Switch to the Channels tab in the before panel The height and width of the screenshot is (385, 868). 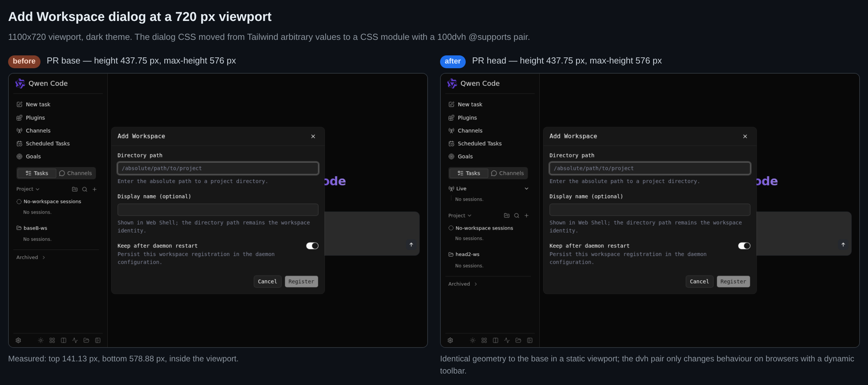point(76,173)
